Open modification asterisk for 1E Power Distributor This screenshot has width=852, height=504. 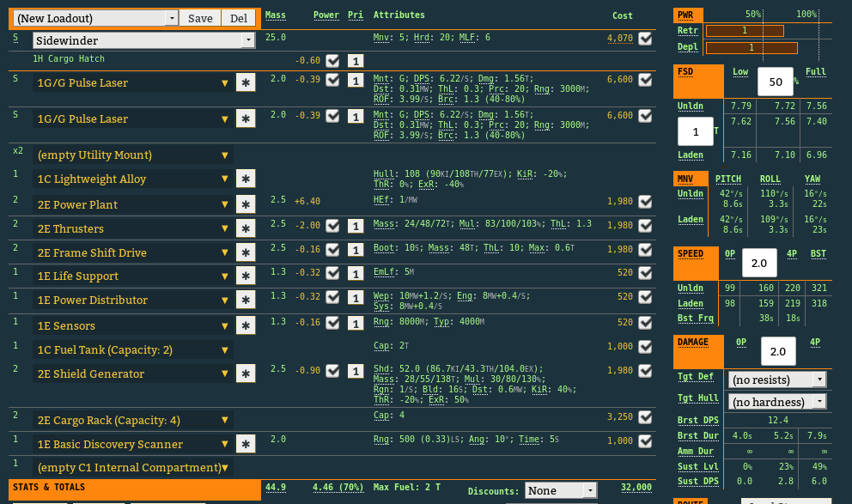tap(246, 300)
